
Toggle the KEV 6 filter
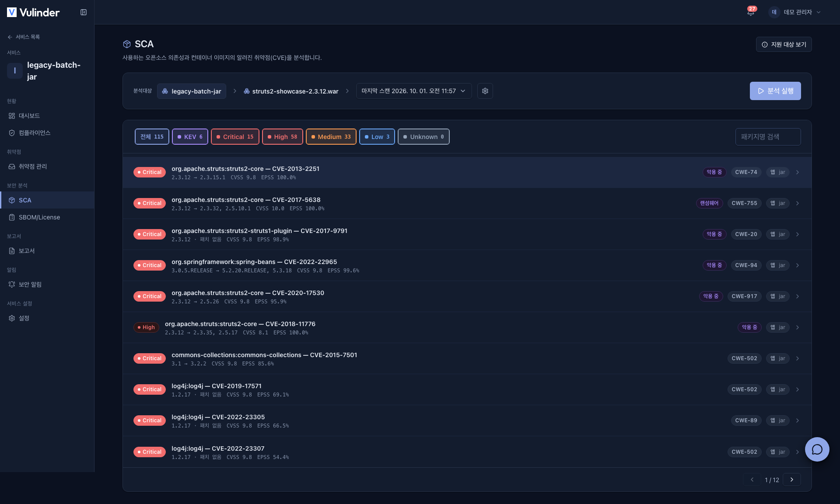[x=190, y=137]
